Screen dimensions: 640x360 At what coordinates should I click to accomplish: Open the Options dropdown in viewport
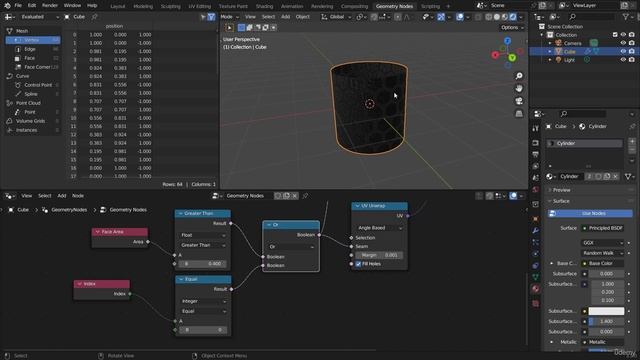[512, 27]
